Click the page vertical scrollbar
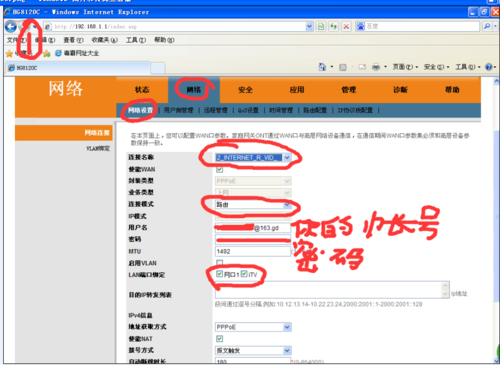The height and width of the screenshot is (365, 500). [496, 220]
